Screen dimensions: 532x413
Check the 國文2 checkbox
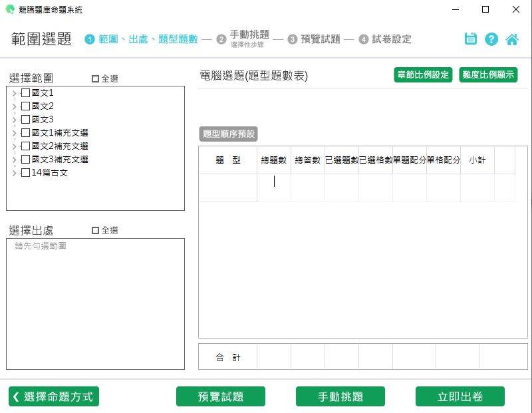tap(25, 106)
